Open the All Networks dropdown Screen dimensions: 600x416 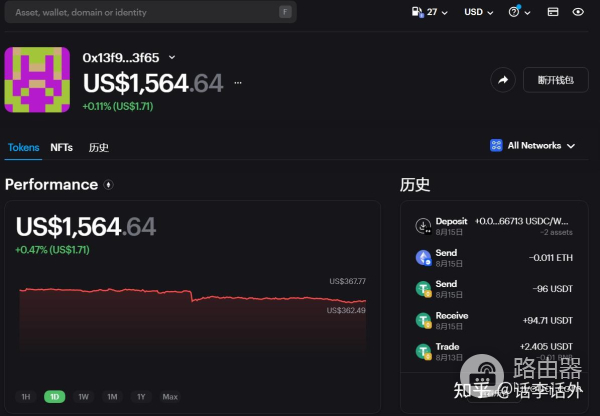point(533,146)
